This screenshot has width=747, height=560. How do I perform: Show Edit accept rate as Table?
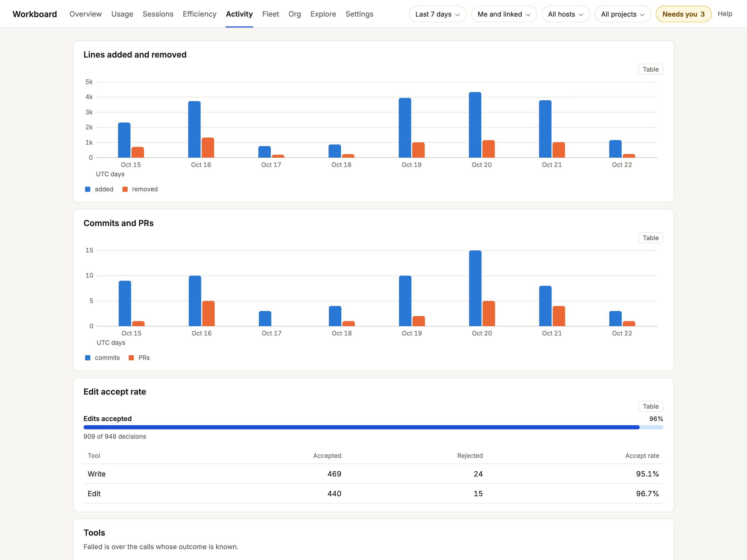[651, 406]
